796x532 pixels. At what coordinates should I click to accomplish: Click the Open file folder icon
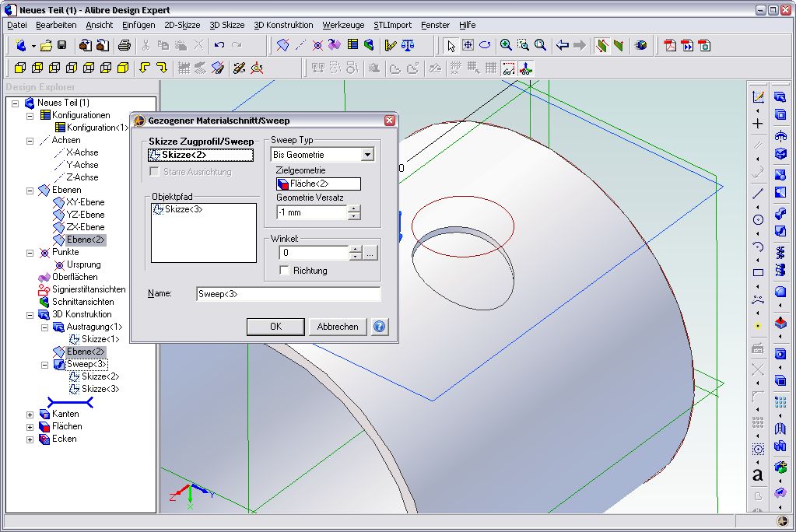pos(46,46)
